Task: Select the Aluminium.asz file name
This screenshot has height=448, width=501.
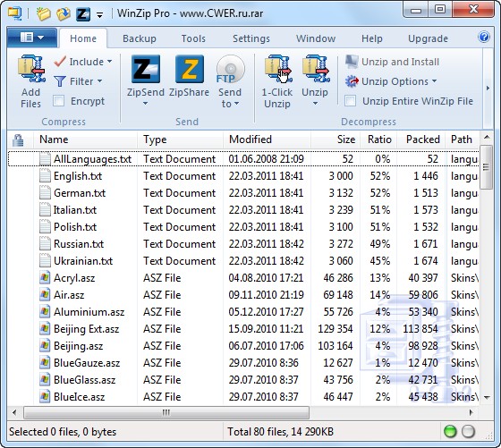Action: (x=89, y=312)
